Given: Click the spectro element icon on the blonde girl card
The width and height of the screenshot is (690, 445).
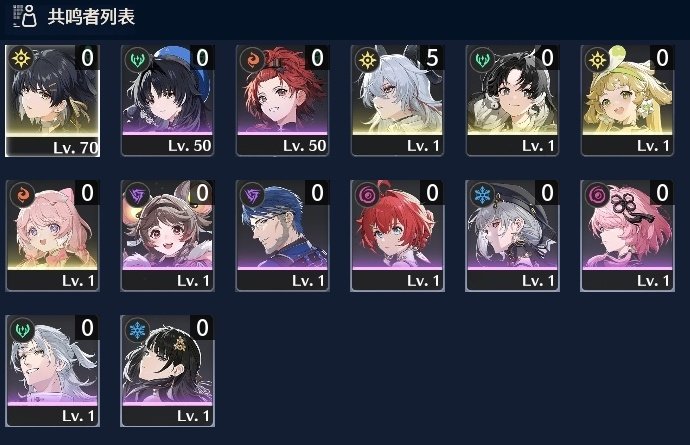Looking at the screenshot, I should point(598,59).
